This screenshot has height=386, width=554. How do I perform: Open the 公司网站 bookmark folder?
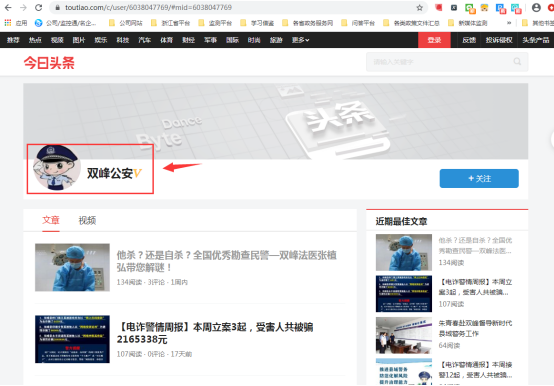(126, 23)
